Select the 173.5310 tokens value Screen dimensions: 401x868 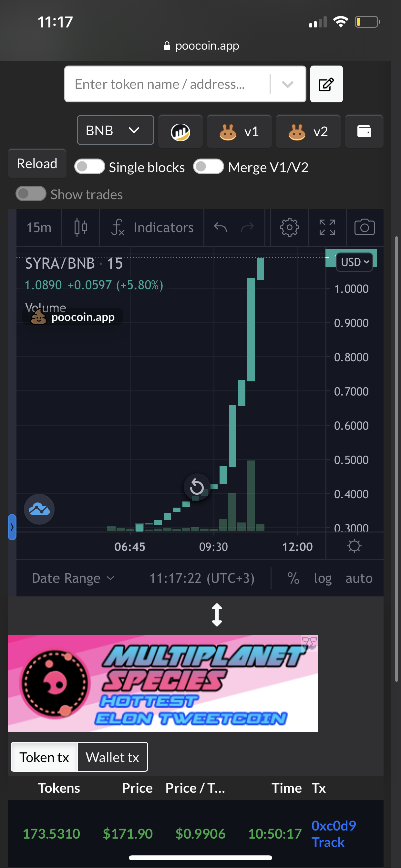pyautogui.click(x=52, y=834)
